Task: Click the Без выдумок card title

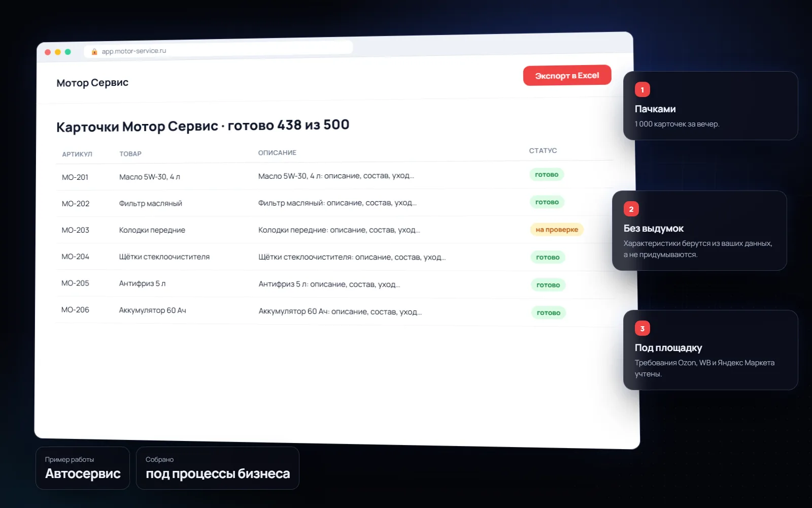Action: [x=654, y=229]
